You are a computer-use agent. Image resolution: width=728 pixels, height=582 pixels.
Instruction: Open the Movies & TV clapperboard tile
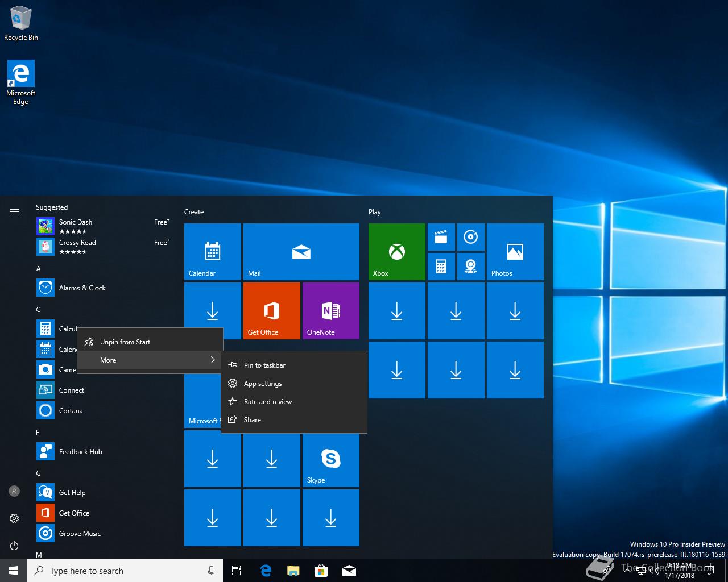[441, 237]
